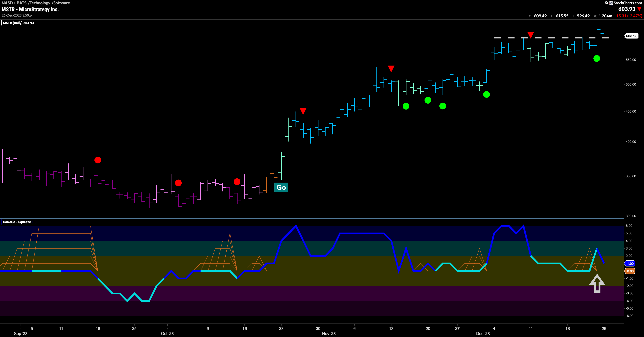Viewport: 644px width, 337px height.
Task: Click the orange 0.00 oscillator value tag
Action: click(630, 271)
